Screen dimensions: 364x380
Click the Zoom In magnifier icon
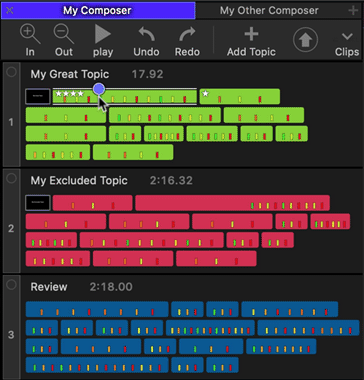(x=30, y=35)
